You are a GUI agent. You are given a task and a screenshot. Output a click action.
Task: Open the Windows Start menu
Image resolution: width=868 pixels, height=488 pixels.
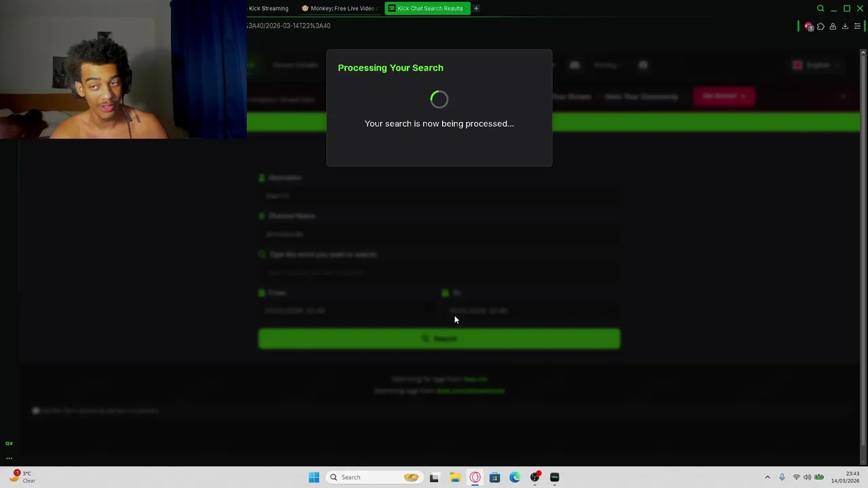[x=314, y=477]
